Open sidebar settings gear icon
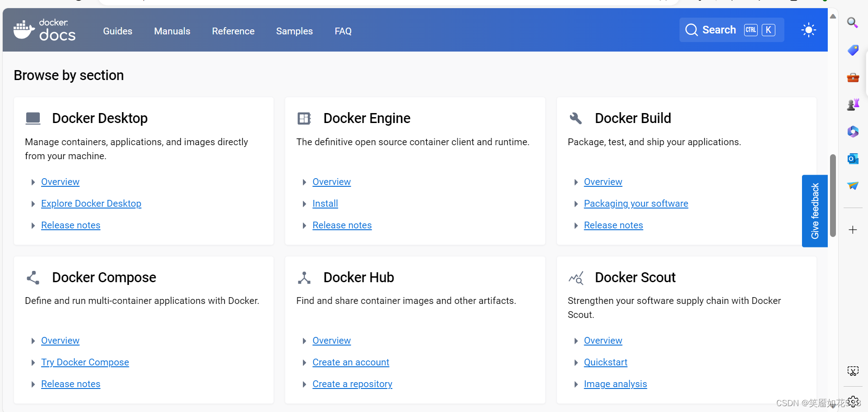The width and height of the screenshot is (868, 412). click(853, 401)
